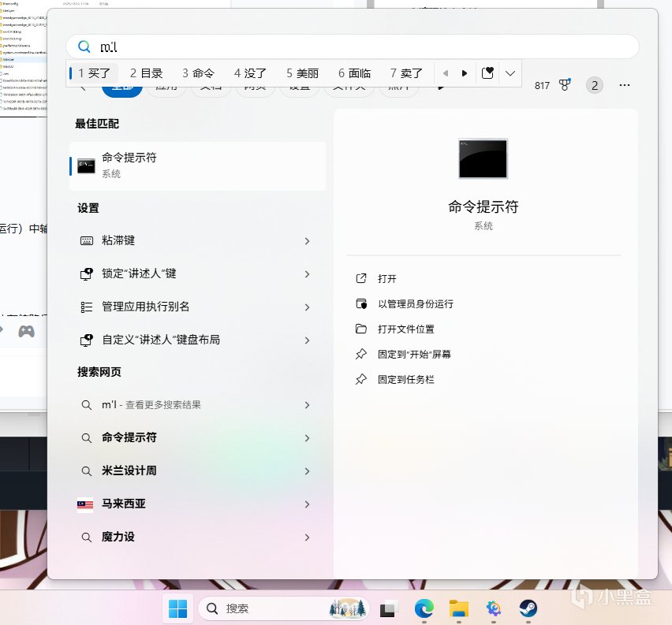Select IME candidate 5 美丽

click(x=303, y=73)
